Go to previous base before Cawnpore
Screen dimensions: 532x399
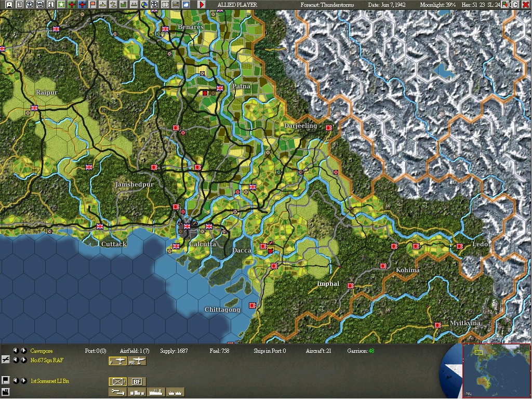pos(16,351)
